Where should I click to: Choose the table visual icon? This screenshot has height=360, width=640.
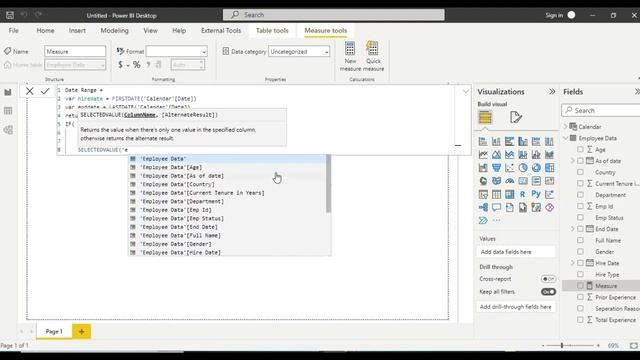pos(496,194)
